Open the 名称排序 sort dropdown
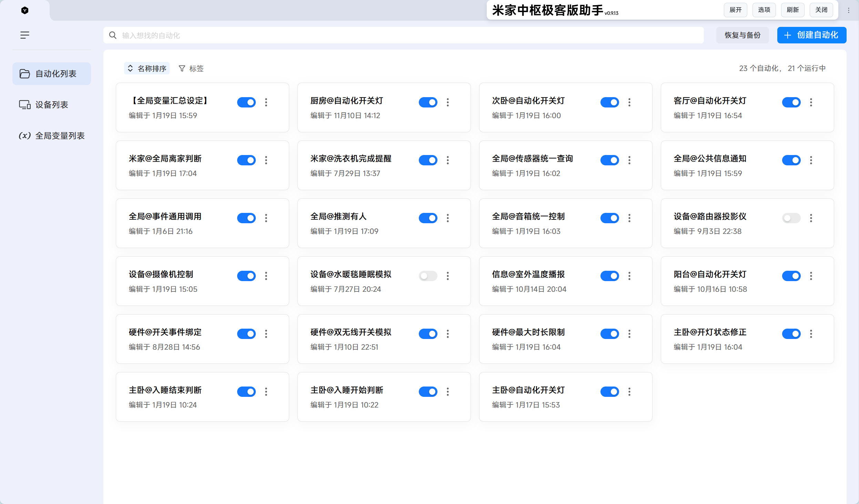 (x=147, y=68)
